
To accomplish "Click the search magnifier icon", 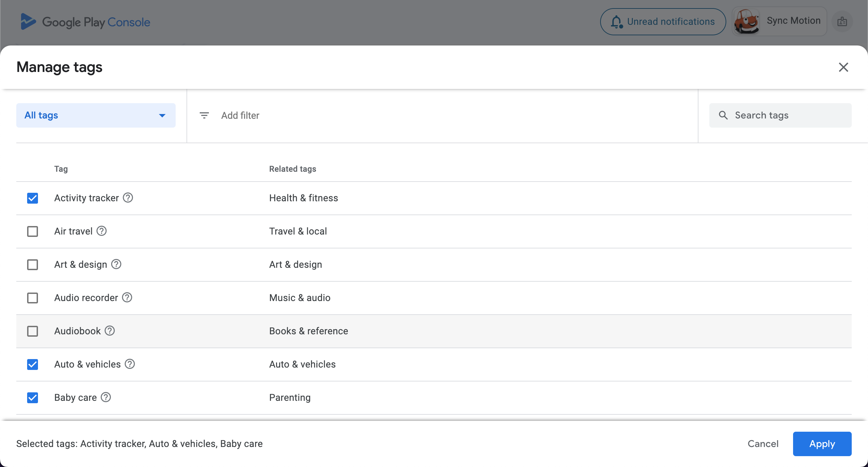I will (x=723, y=115).
